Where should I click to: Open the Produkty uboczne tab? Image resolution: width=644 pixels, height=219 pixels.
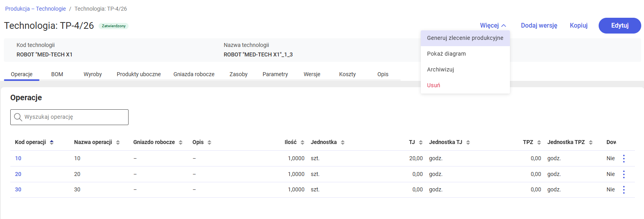pyautogui.click(x=139, y=74)
